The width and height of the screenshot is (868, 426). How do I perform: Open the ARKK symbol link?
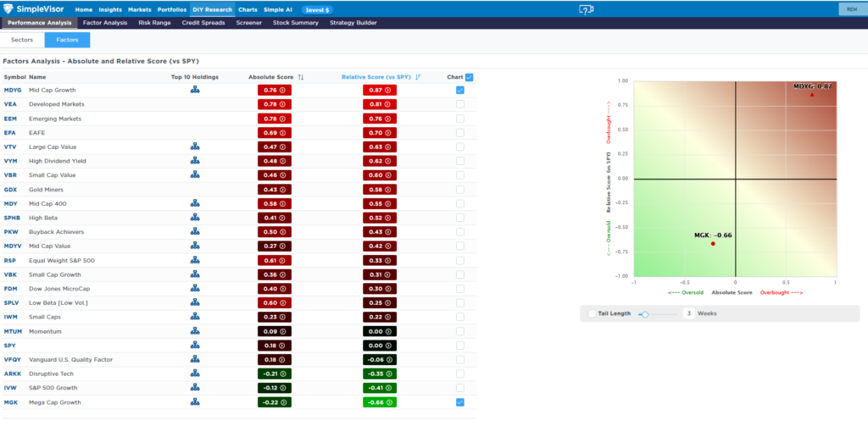point(11,373)
